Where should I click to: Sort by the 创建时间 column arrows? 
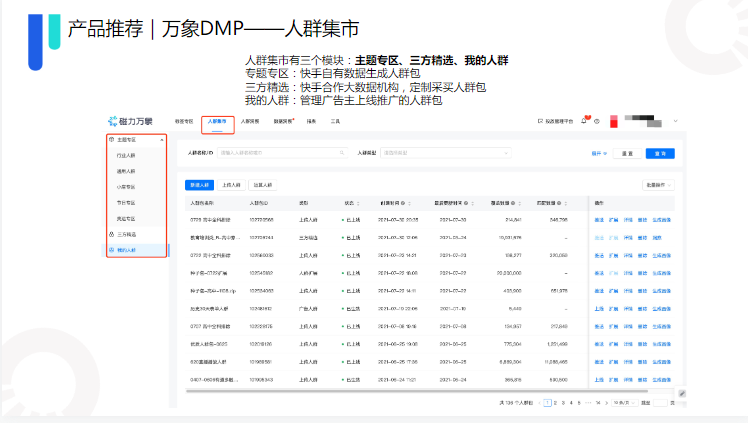[x=409, y=203]
